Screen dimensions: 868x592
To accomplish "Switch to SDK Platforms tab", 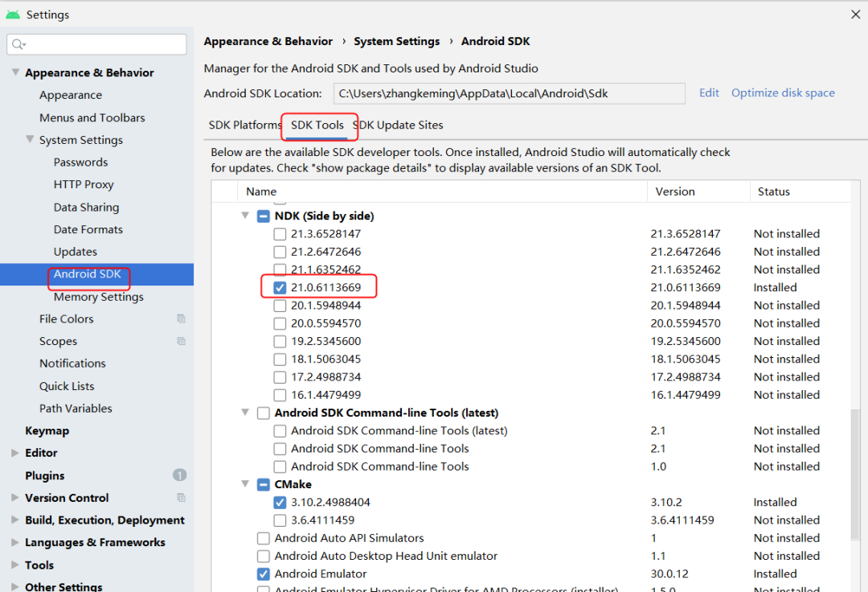I will pyautogui.click(x=244, y=125).
